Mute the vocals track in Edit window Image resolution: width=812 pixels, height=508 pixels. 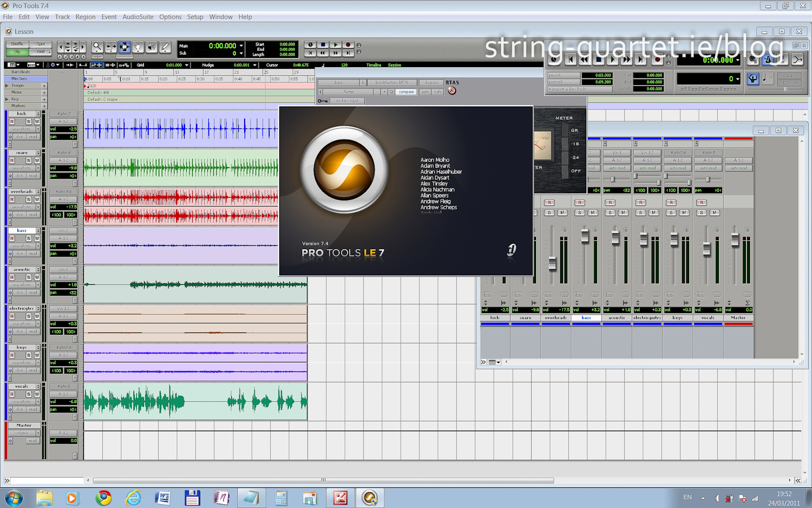coord(37,394)
